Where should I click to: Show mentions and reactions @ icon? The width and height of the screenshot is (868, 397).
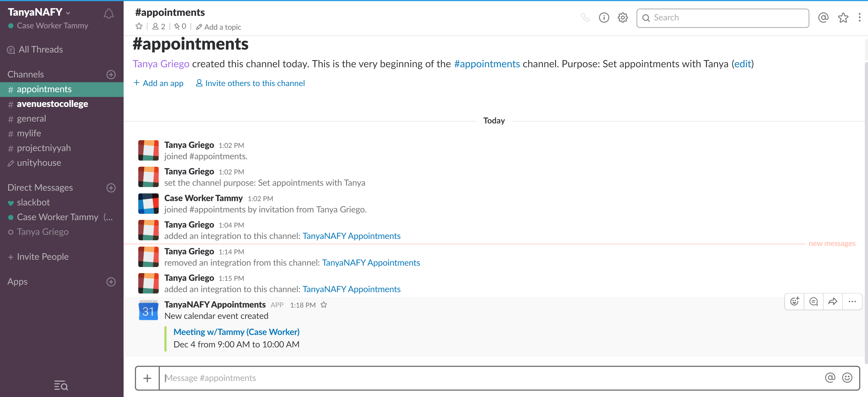pos(823,17)
